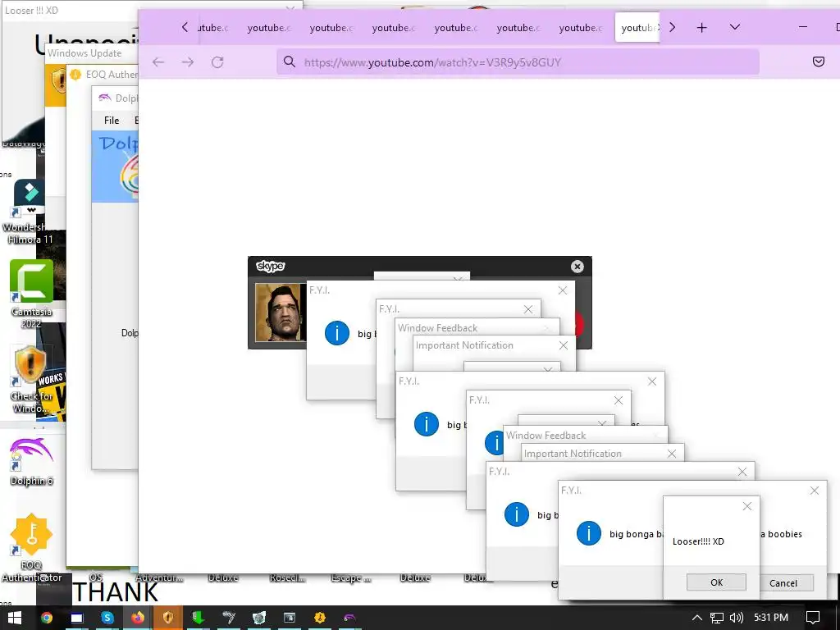Open the Windows notification center

click(x=813, y=618)
